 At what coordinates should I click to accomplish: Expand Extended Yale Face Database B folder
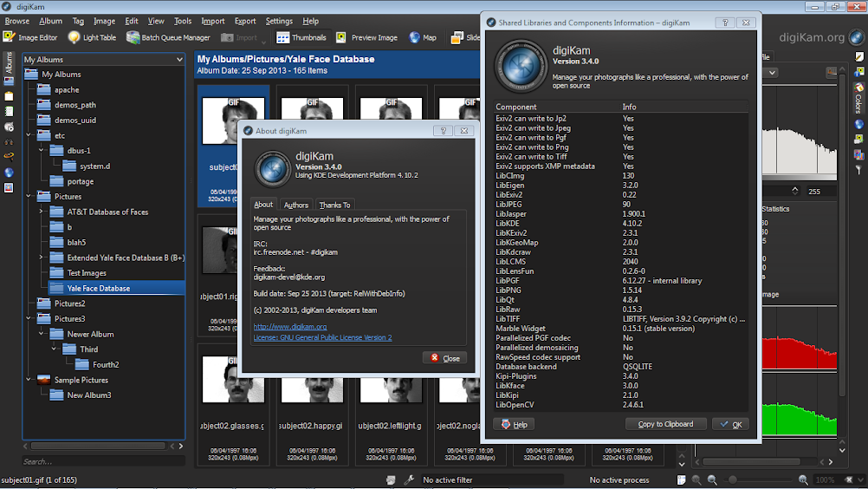[x=42, y=258]
